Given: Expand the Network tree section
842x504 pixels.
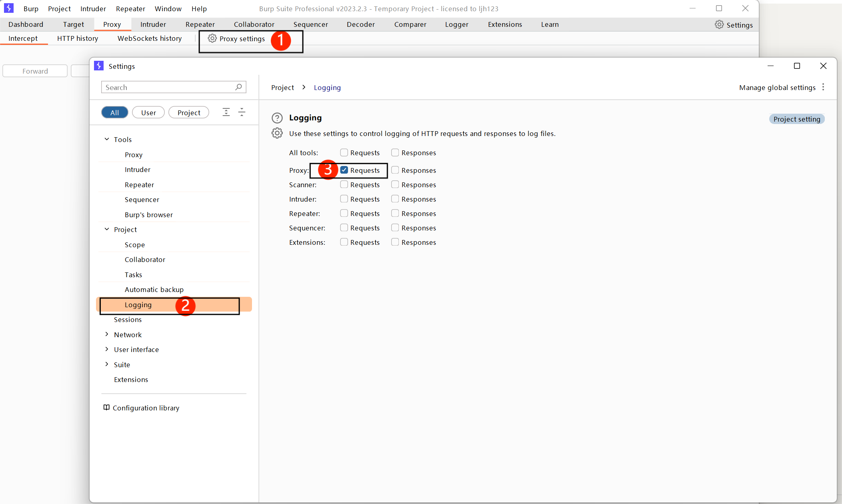Looking at the screenshot, I should (107, 334).
